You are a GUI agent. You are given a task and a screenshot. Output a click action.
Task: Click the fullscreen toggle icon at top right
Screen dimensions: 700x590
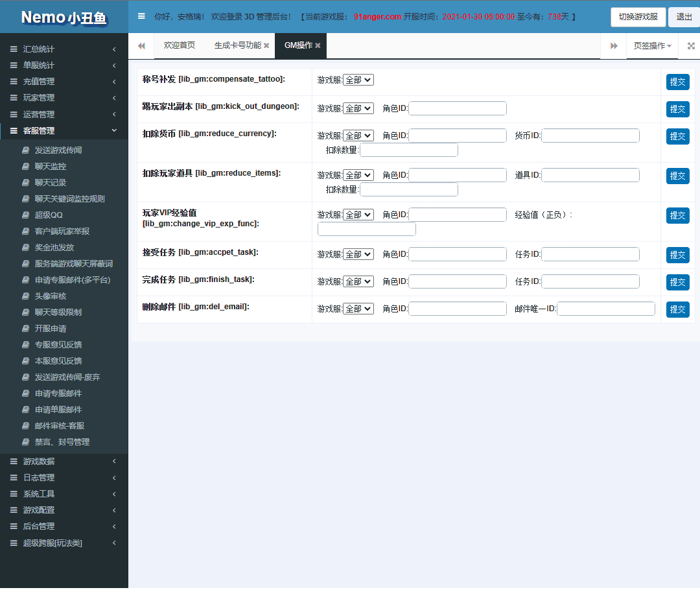690,45
